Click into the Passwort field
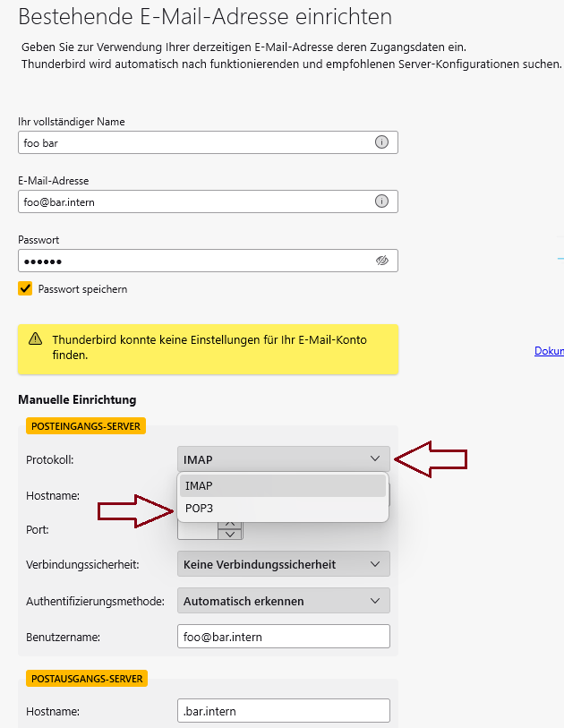 (192, 261)
